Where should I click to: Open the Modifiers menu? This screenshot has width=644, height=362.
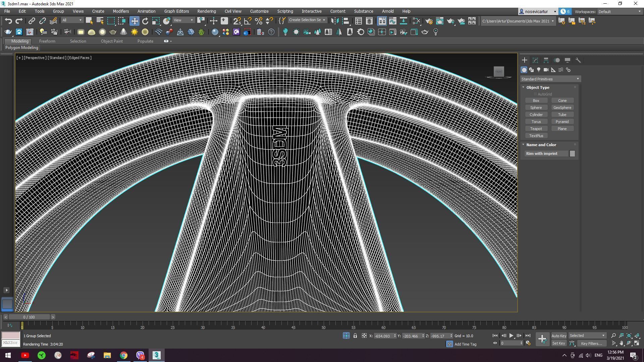[x=120, y=11]
